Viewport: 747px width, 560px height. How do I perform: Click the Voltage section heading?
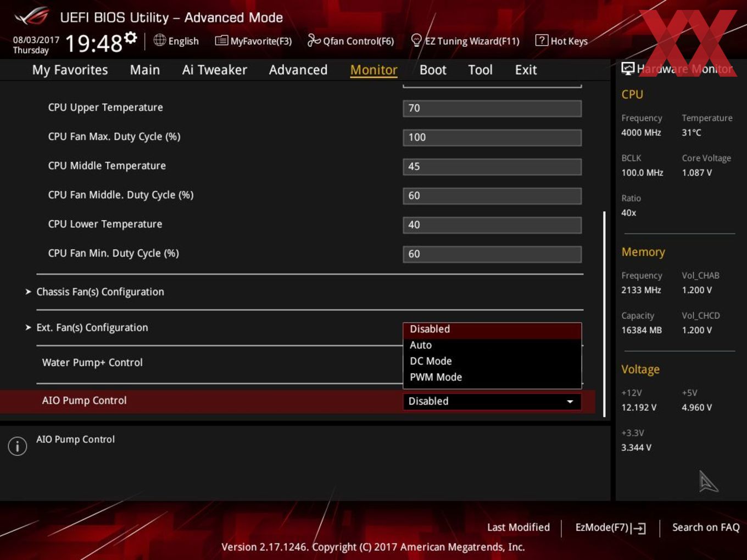640,369
